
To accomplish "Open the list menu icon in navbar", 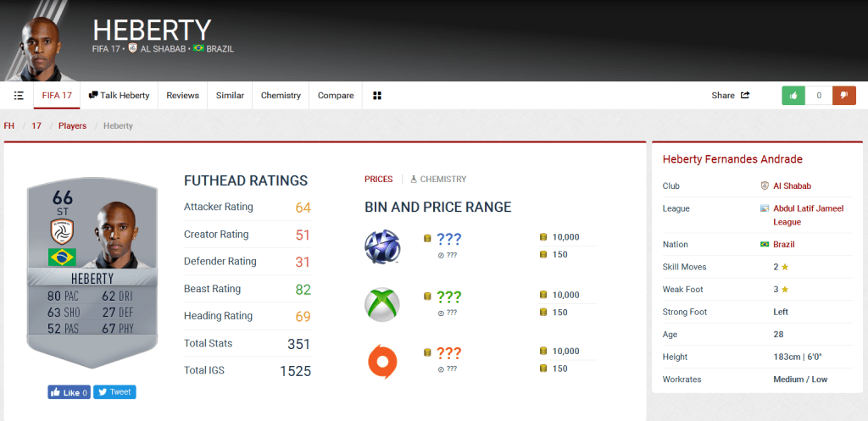I will (x=19, y=96).
